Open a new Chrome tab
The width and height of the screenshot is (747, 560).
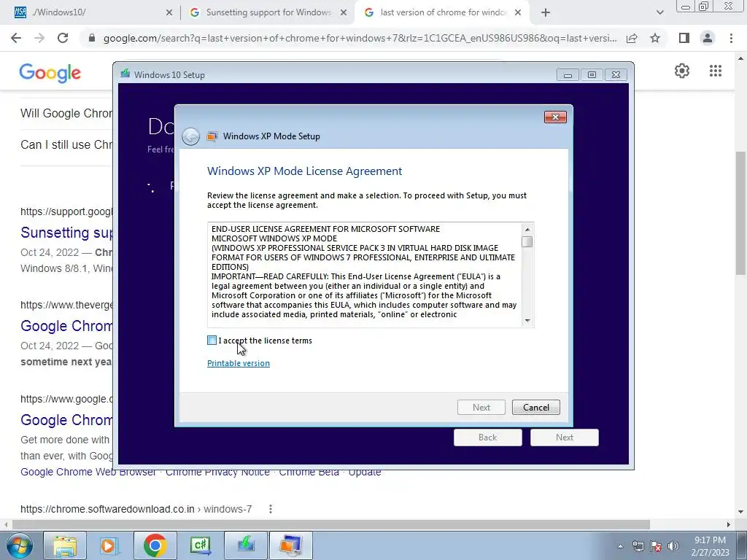546,13
